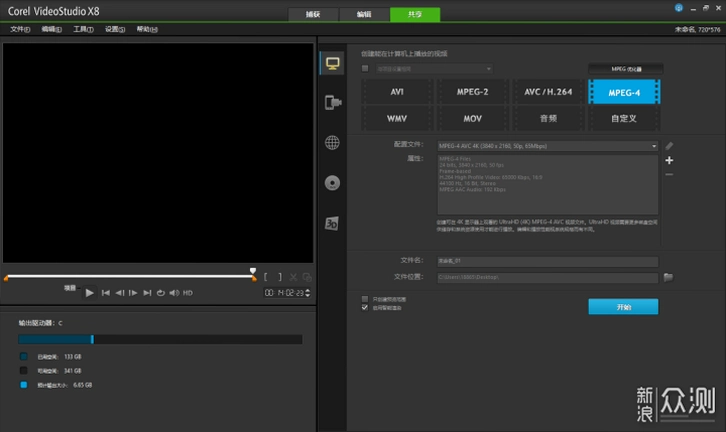Click the orange trim marker at scrubber start
The image size is (726, 432).
point(6,278)
